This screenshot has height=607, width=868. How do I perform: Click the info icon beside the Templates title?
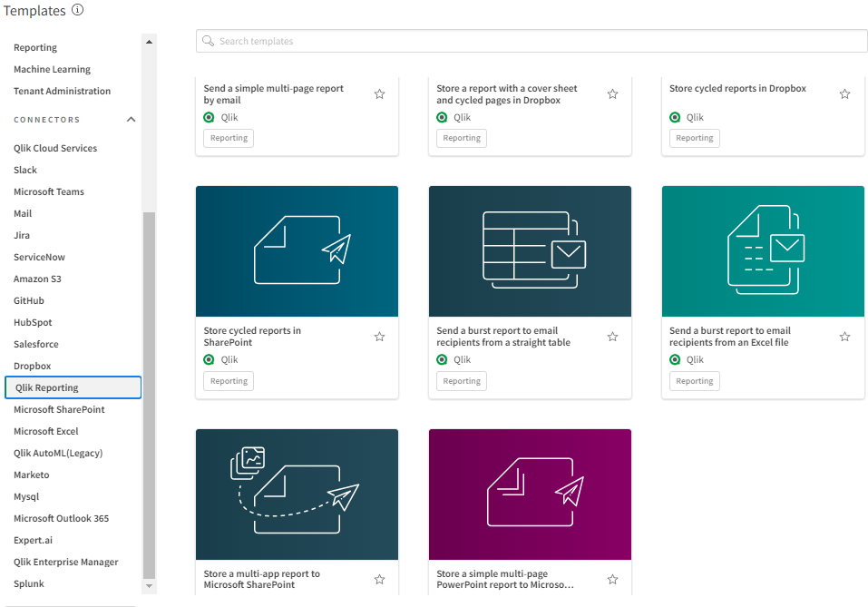(x=78, y=10)
